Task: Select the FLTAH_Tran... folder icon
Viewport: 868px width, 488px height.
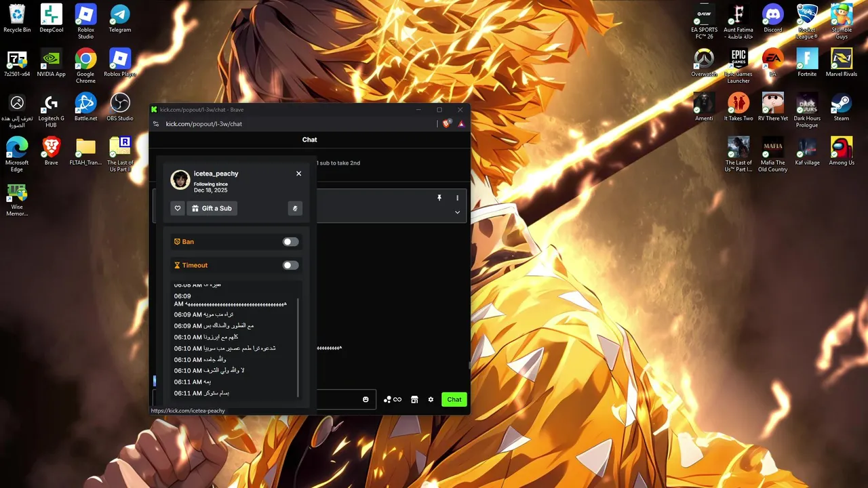Action: point(85,151)
